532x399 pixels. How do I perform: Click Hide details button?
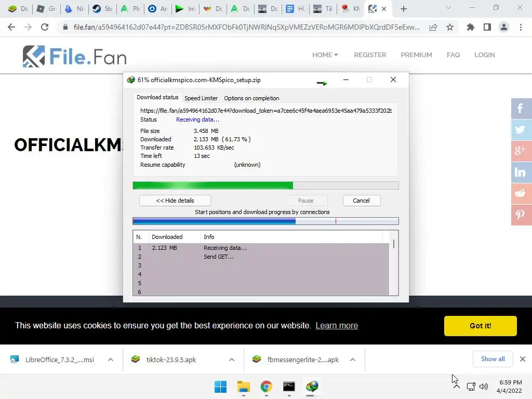click(175, 201)
